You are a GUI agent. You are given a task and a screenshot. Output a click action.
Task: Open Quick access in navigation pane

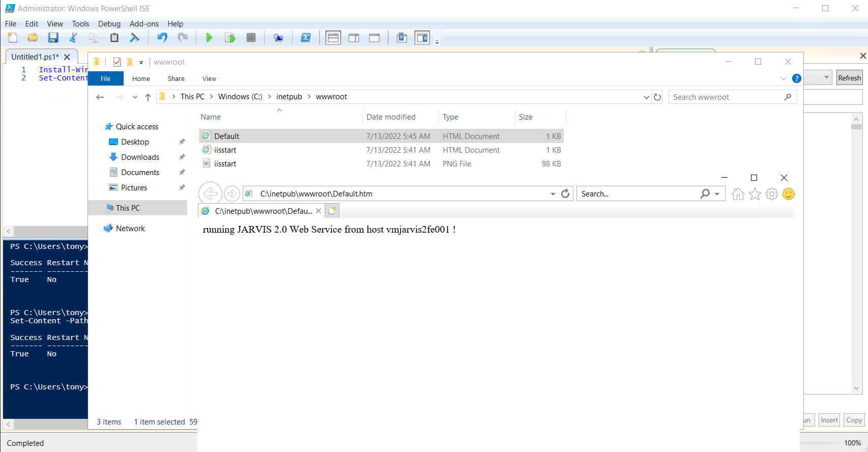tap(137, 127)
